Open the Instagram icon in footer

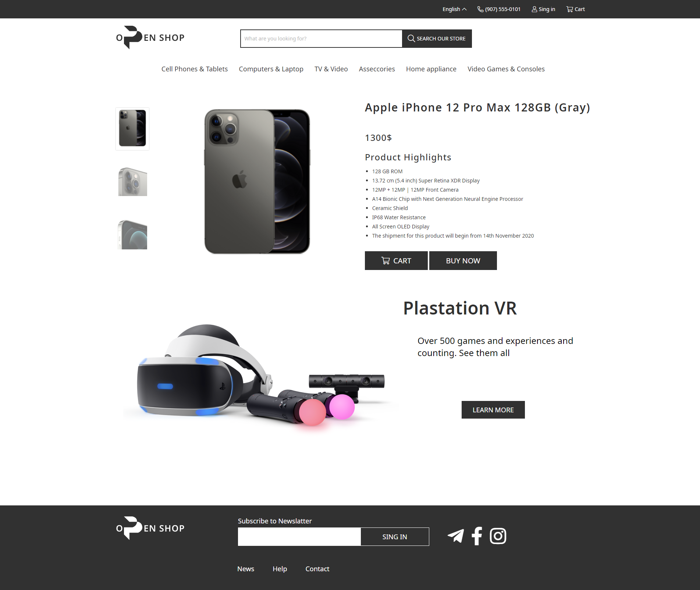point(498,536)
